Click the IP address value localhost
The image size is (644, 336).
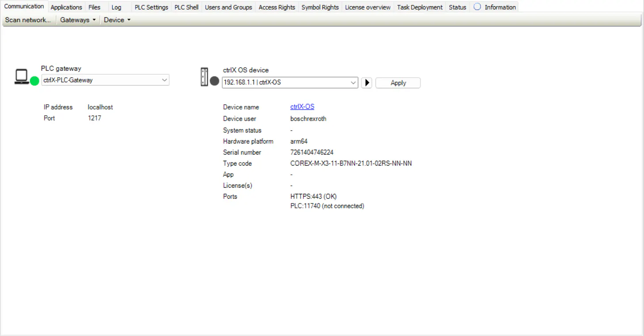[100, 107]
